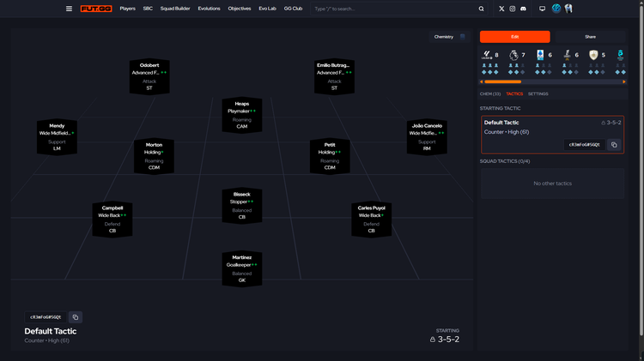Viewport: 644px width, 361px height.
Task: Select Heaps CAM player card
Action: point(242,115)
